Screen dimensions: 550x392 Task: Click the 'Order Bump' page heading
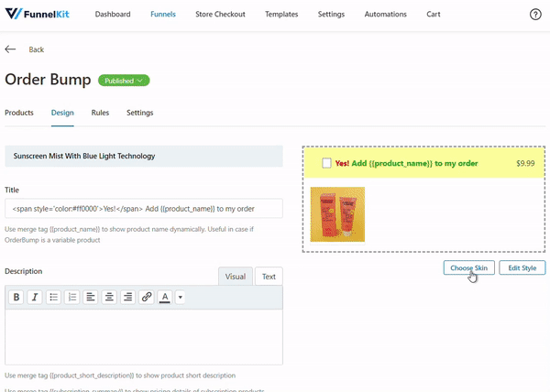point(48,80)
